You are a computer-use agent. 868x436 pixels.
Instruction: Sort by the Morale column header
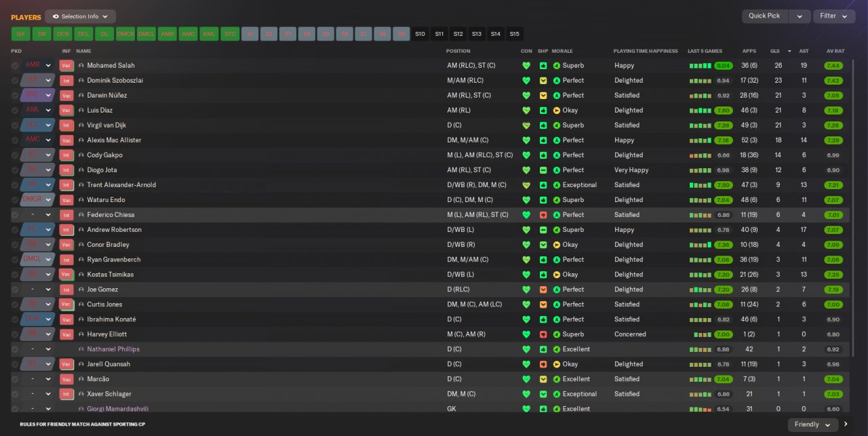(562, 51)
